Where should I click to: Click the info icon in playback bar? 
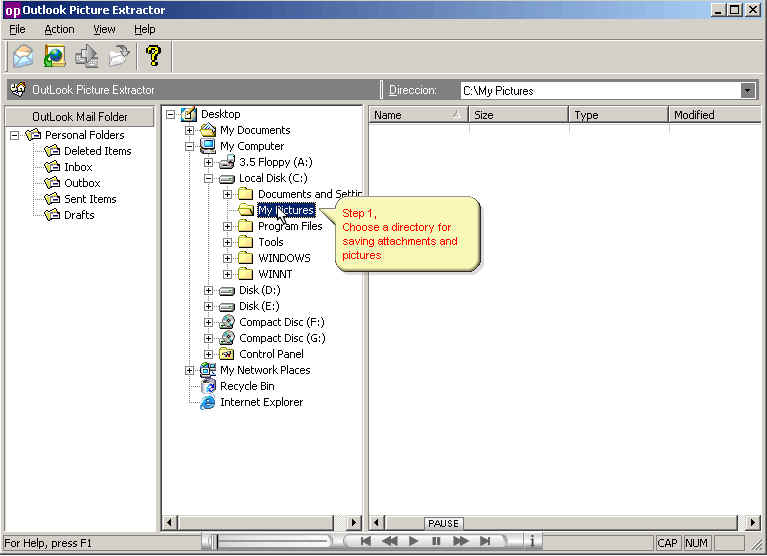tap(532, 542)
